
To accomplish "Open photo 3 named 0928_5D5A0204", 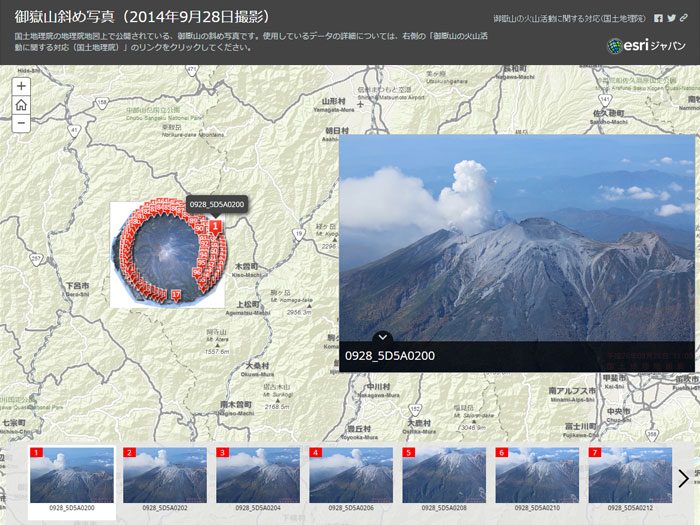I will point(257,475).
